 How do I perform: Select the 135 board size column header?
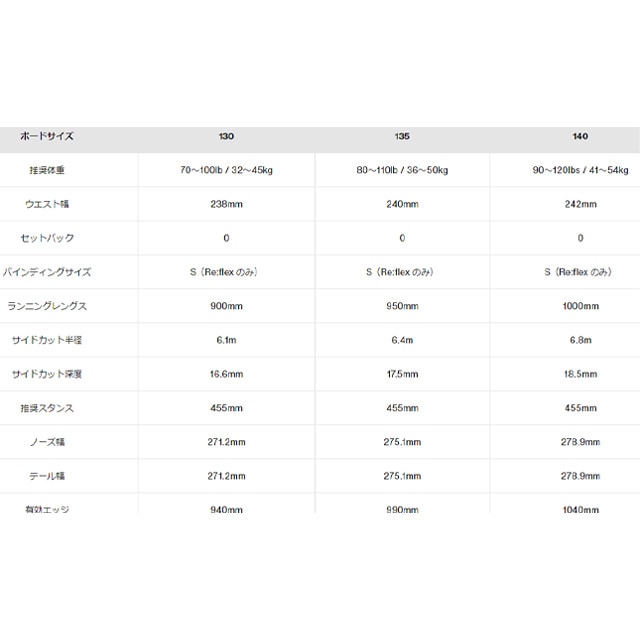pos(402,135)
